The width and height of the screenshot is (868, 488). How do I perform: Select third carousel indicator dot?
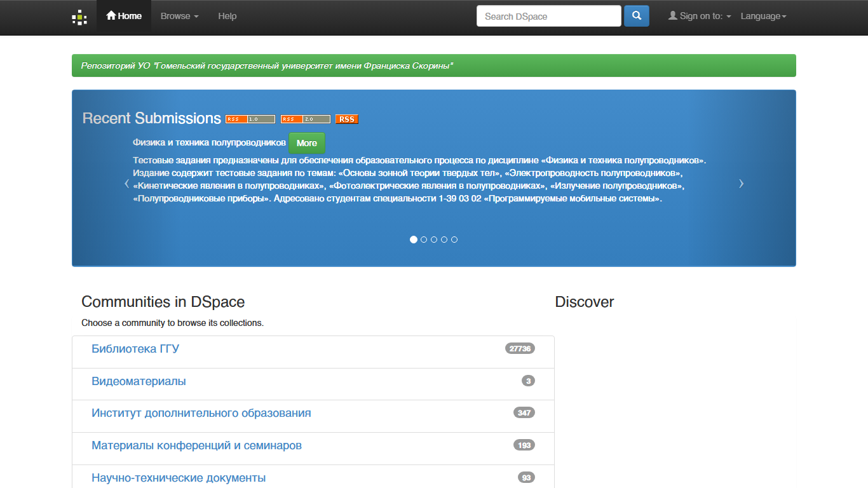pyautogui.click(x=434, y=240)
